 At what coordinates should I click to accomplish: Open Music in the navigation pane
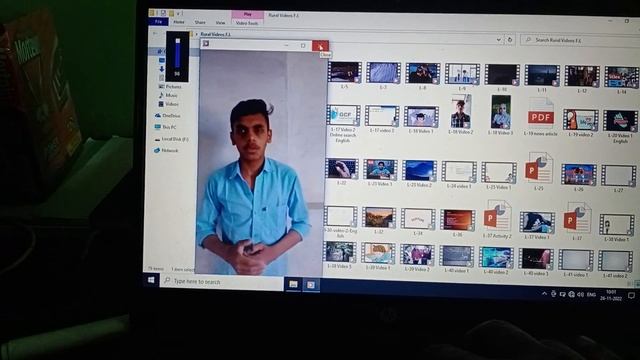pyautogui.click(x=168, y=95)
